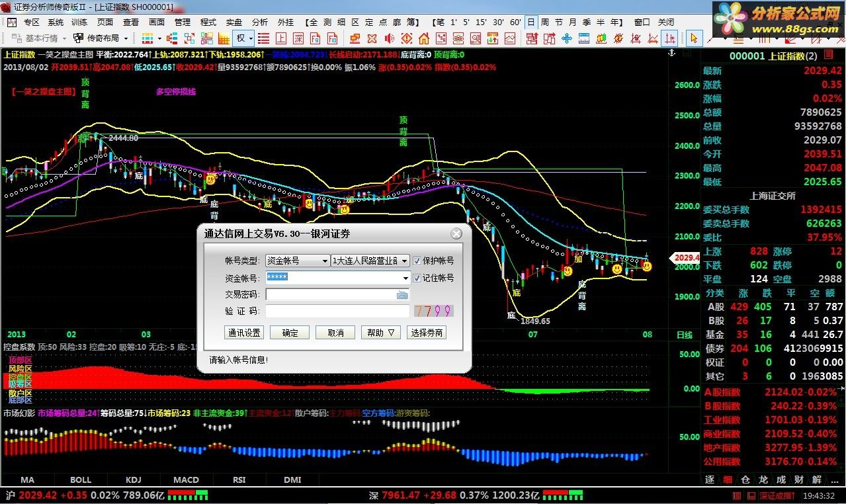Click the F10 company info icon

(333, 38)
